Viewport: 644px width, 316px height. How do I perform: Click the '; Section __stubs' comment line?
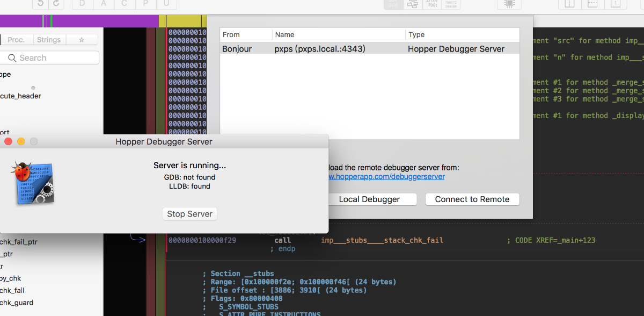(x=238, y=274)
